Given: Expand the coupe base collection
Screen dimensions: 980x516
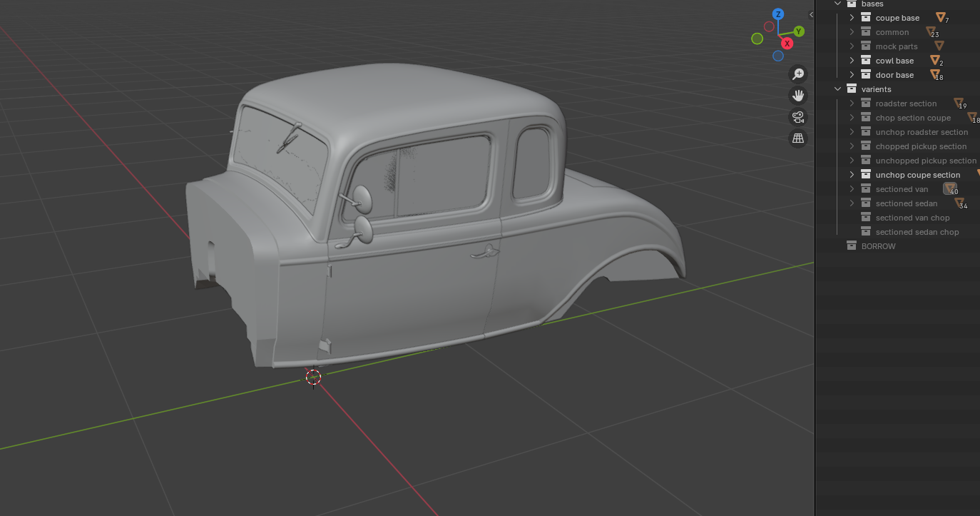Looking at the screenshot, I should [852, 18].
